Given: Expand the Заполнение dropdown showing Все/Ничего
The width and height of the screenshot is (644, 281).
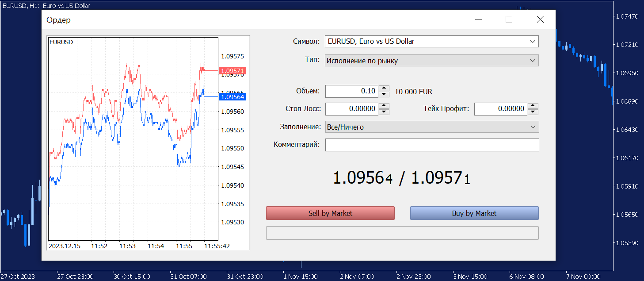Looking at the screenshot, I should point(432,127).
